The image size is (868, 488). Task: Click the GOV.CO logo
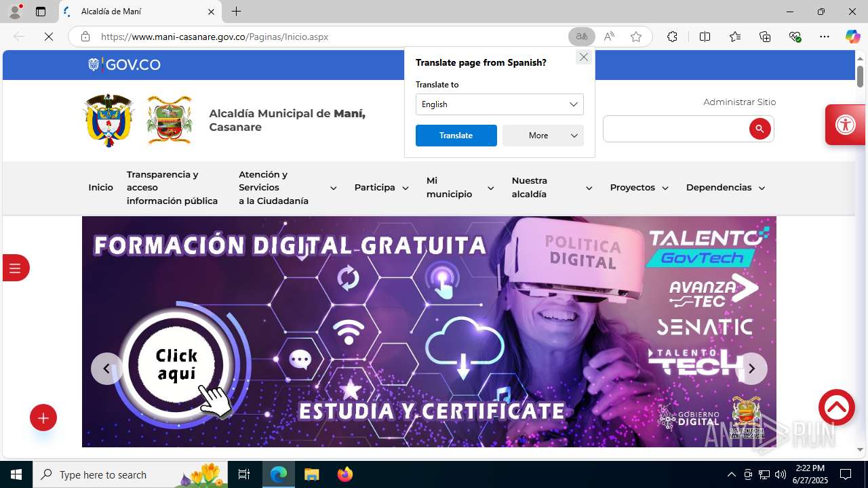click(124, 64)
